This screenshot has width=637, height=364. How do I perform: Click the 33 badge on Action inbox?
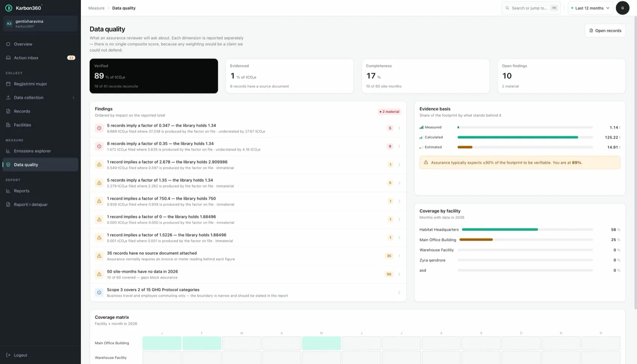pos(71,58)
